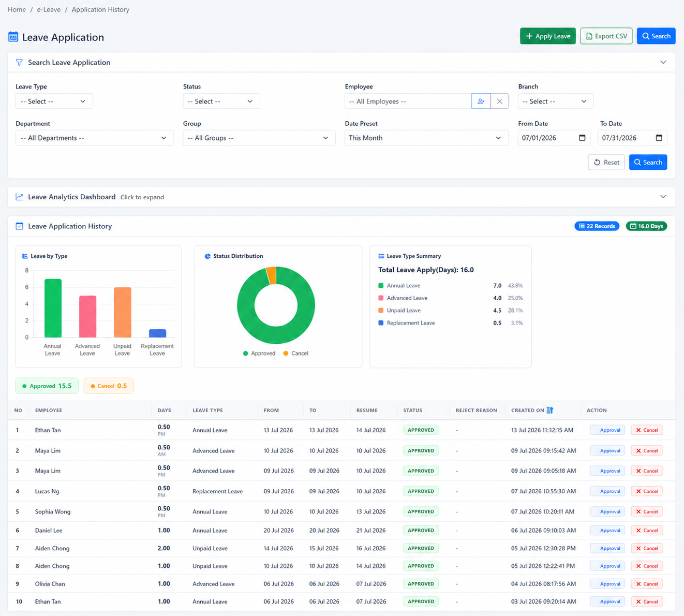Image resolution: width=684 pixels, height=616 pixels.
Task: Click the From Date field 07/01/2026
Action: tap(554, 138)
